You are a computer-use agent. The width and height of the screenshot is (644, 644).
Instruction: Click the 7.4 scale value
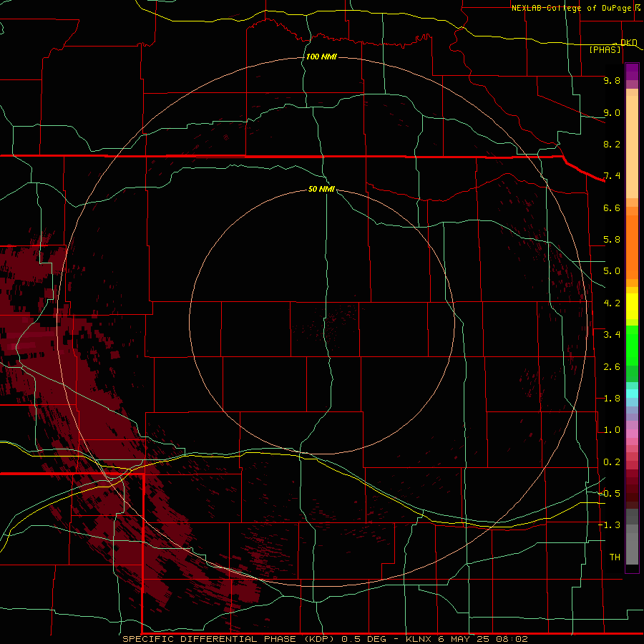pos(612,176)
